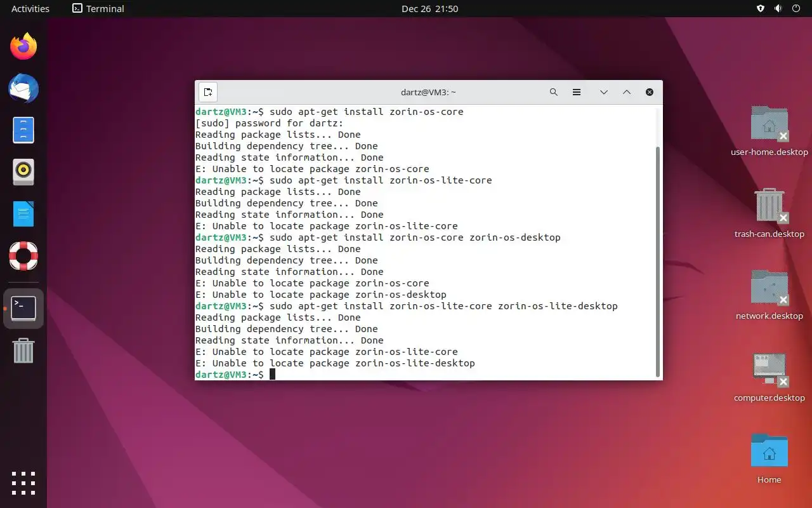Image resolution: width=812 pixels, height=508 pixels.
Task: Click the security shield tray icon
Action: 761,9
